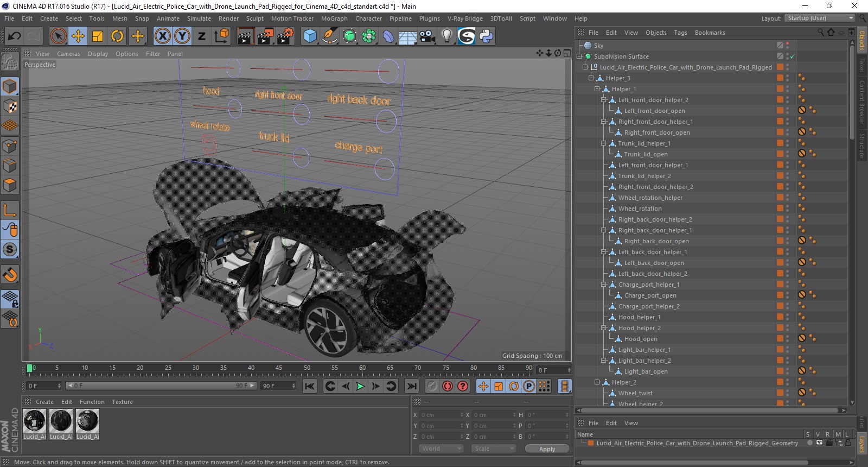
Task: Play the animation forward
Action: click(x=360, y=386)
